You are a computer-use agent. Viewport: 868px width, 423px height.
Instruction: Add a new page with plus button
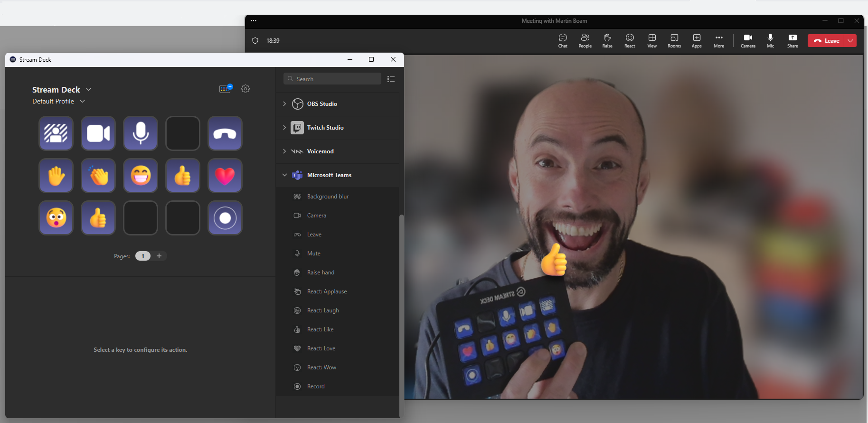[159, 256]
